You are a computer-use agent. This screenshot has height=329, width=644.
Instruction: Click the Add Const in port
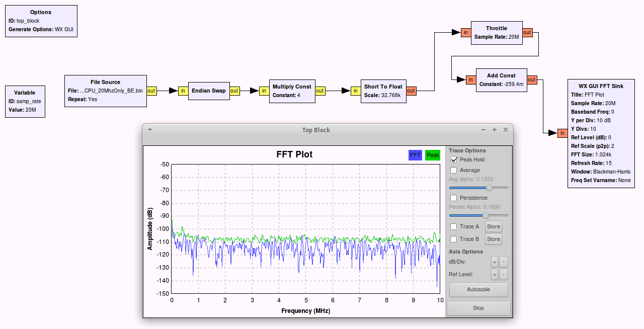(x=470, y=79)
